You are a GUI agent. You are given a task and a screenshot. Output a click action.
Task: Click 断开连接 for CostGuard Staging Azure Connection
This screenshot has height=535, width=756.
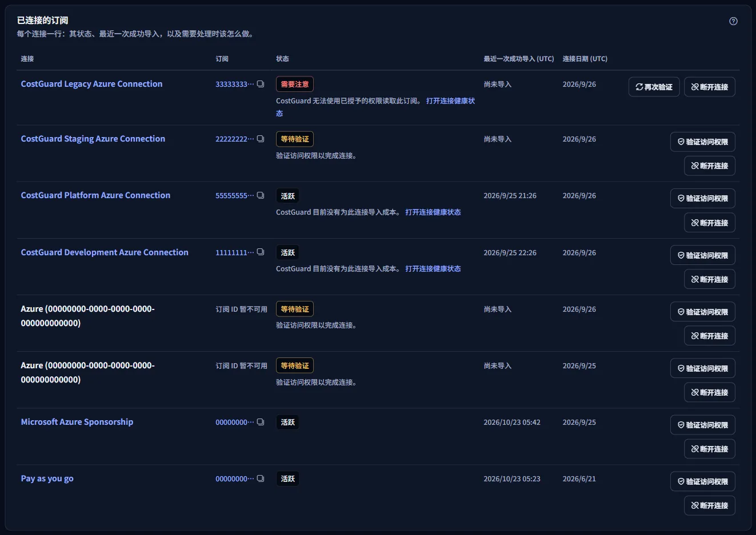pos(709,166)
